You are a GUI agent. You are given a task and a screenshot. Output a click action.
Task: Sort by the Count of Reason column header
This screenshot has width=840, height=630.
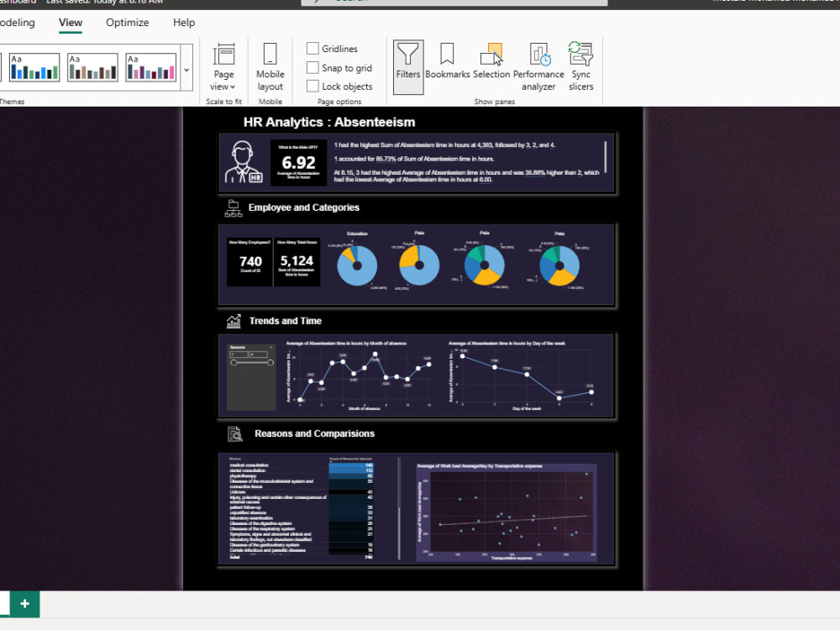[x=350, y=459]
